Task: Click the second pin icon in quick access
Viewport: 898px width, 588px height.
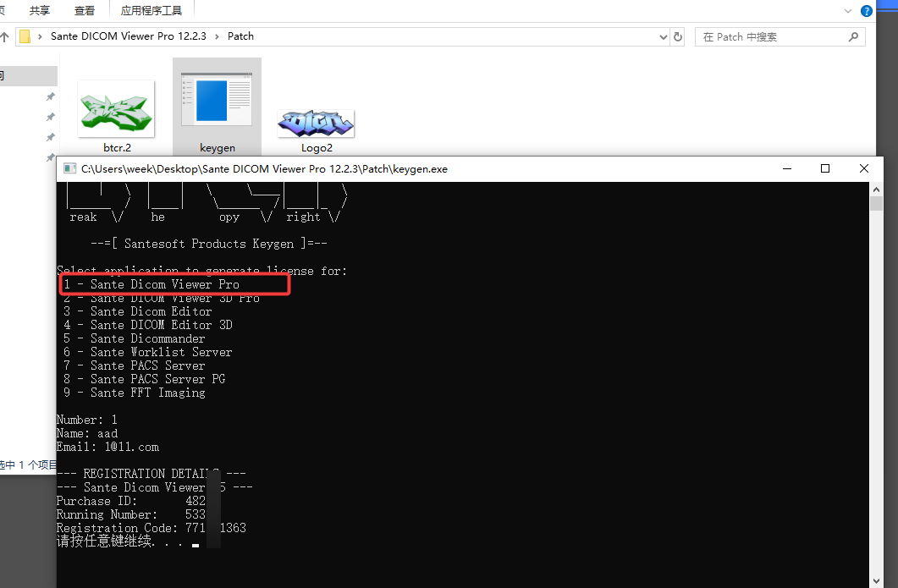Action: click(x=51, y=117)
